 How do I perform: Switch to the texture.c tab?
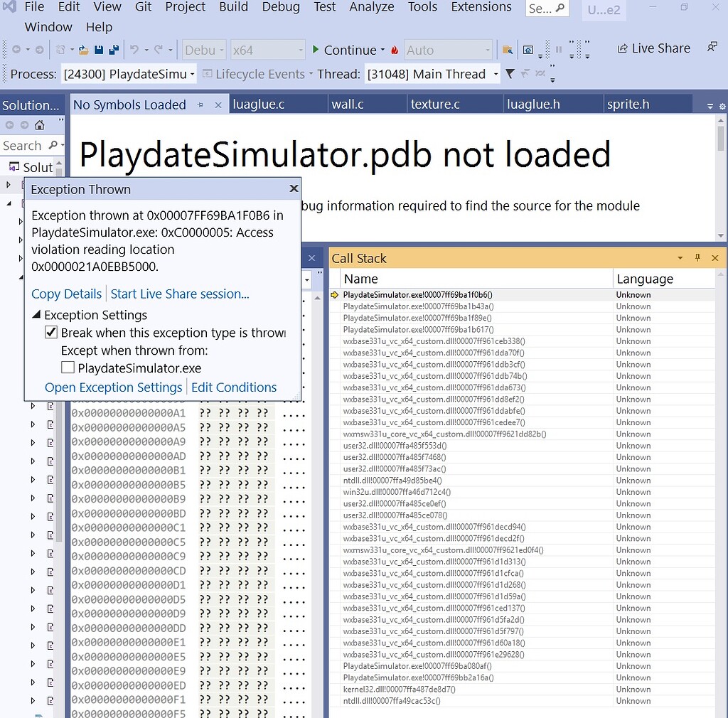coord(454,104)
